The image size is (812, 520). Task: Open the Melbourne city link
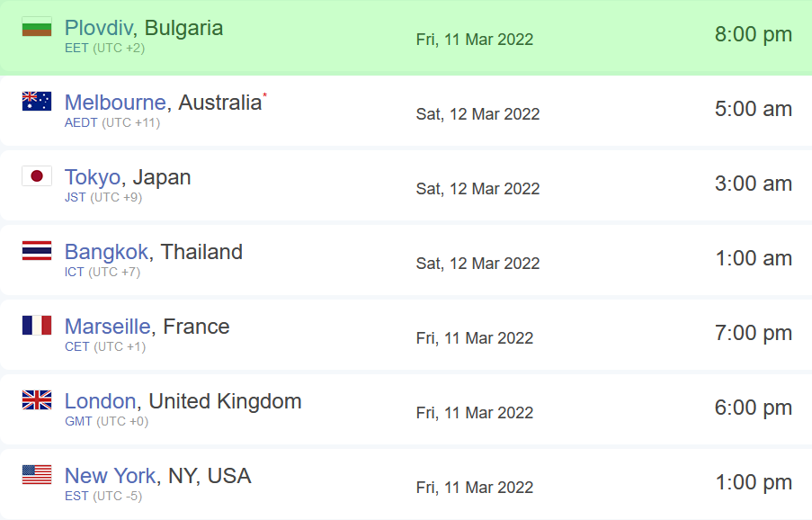point(115,103)
